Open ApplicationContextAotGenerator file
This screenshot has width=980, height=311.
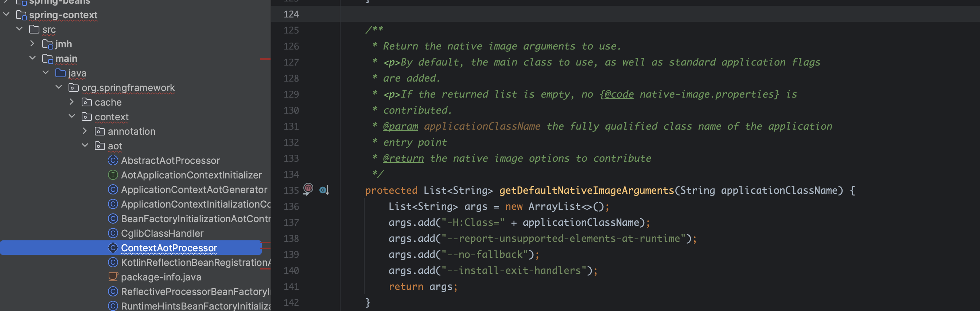coord(194,189)
